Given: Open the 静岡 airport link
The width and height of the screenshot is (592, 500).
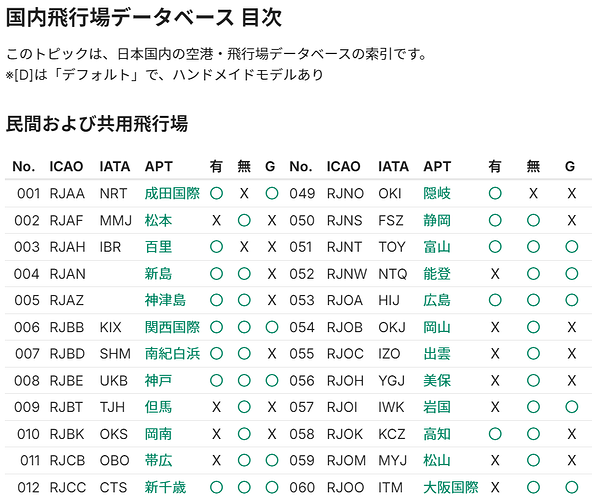Looking at the screenshot, I should 437,221.
